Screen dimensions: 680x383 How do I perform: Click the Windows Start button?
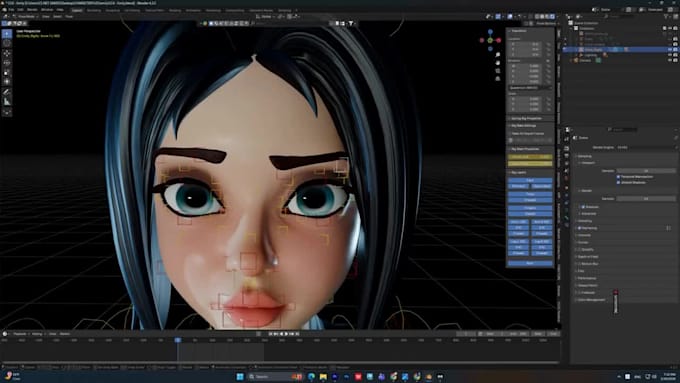240,376
